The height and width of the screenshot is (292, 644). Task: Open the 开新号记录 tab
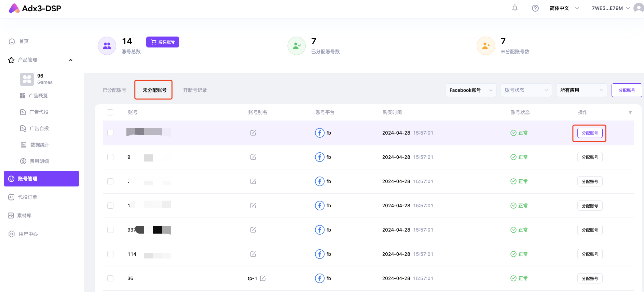tap(195, 90)
